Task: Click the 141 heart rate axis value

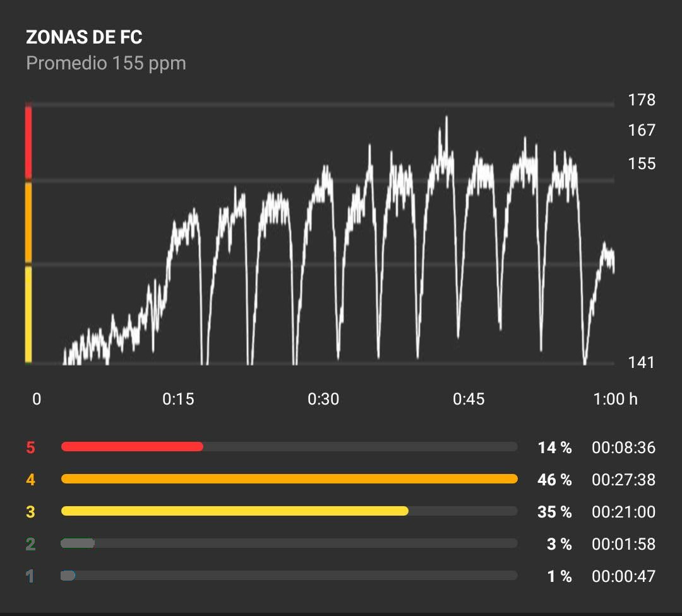Action: [642, 362]
